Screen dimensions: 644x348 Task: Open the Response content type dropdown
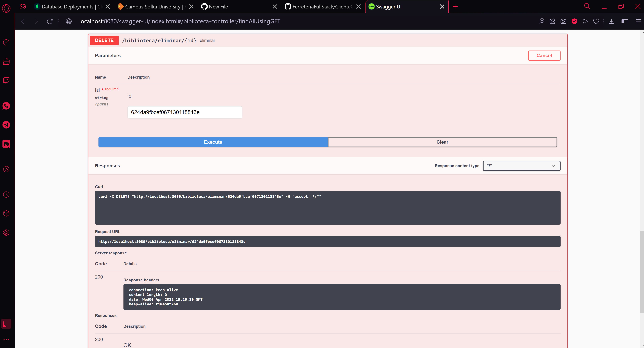pyautogui.click(x=522, y=166)
